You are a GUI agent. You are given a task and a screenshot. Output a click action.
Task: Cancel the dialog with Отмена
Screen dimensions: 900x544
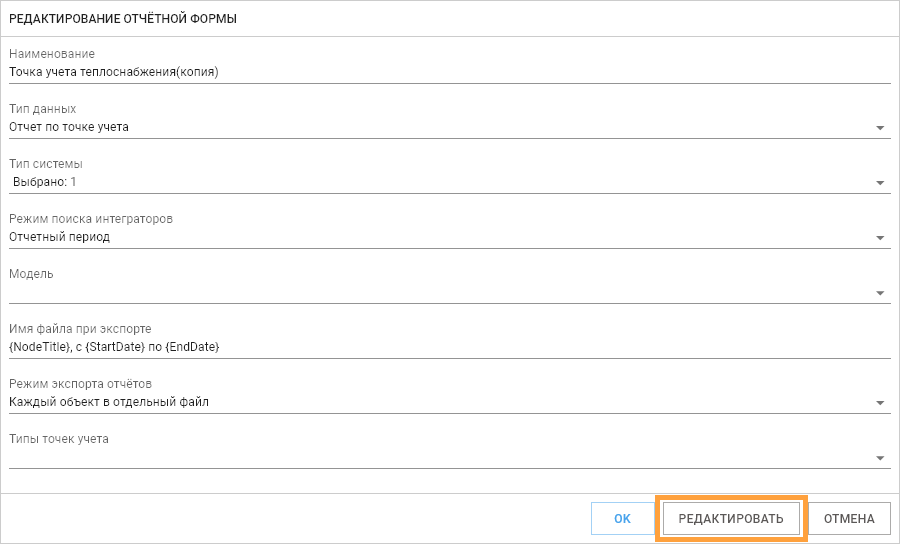pyautogui.click(x=849, y=519)
